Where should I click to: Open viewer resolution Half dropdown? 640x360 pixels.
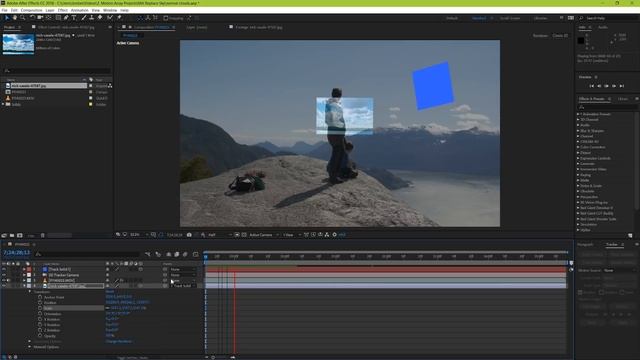click(220, 235)
